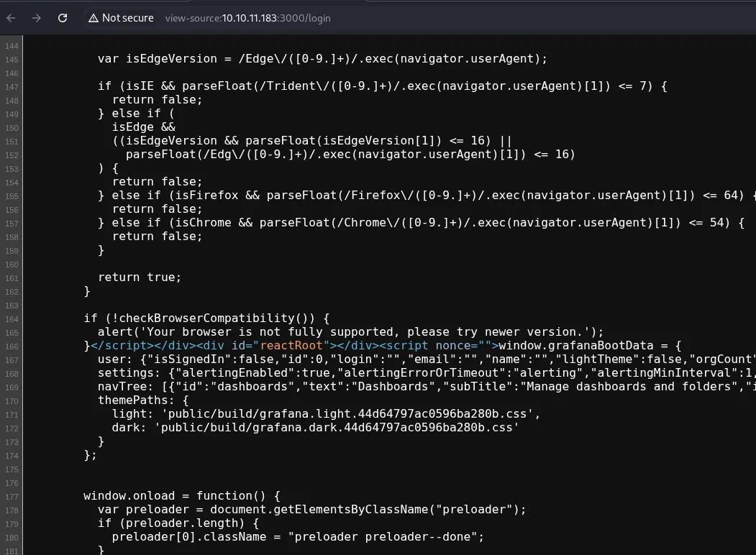The image size is (756, 555).
Task: Go forward with the forward arrow
Action: 36,18
